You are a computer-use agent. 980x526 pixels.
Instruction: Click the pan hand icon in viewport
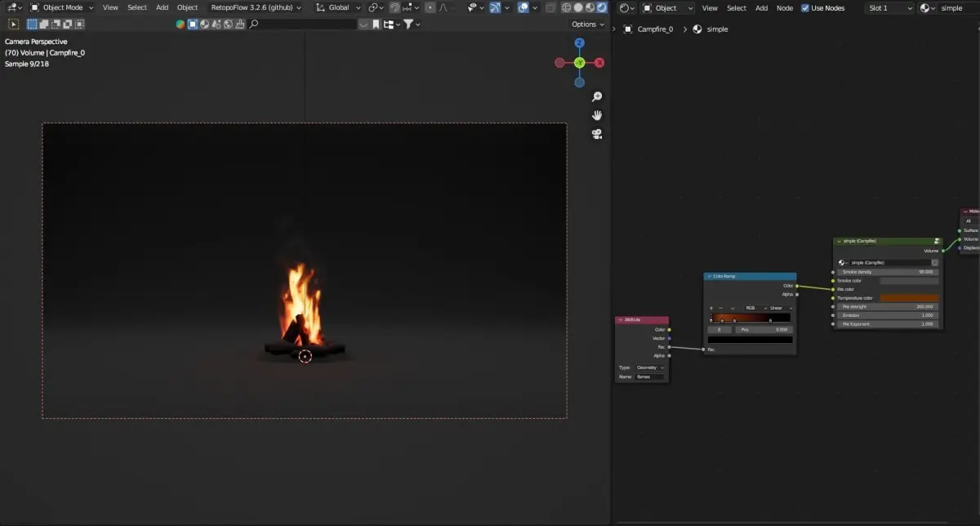coord(597,115)
